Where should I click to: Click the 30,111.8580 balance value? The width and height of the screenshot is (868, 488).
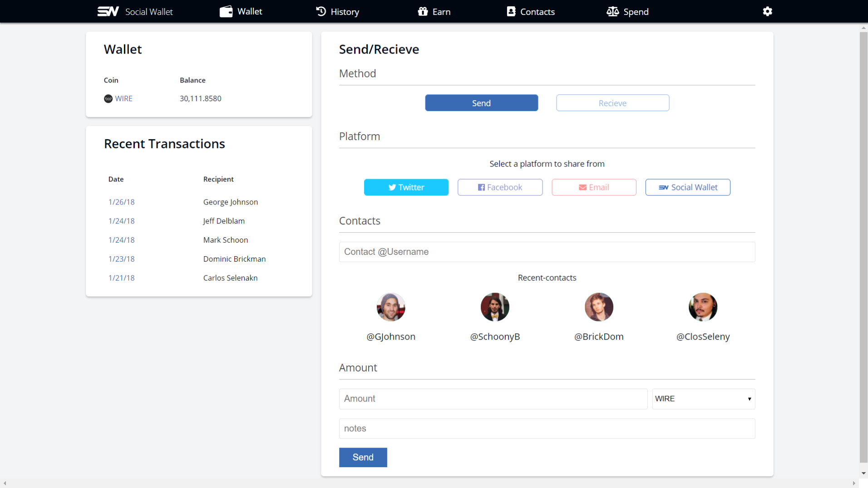click(x=200, y=98)
